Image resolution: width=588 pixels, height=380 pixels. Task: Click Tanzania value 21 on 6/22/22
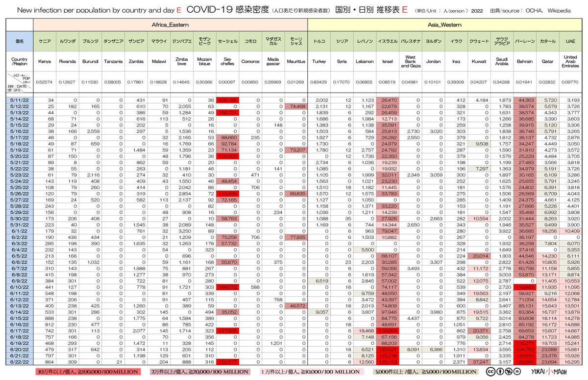[113, 361]
